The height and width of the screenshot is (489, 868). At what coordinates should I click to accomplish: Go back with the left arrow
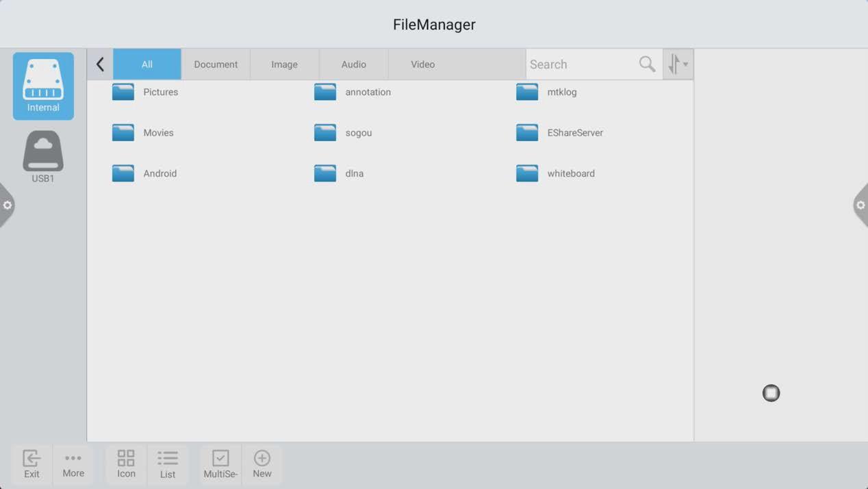(x=100, y=64)
